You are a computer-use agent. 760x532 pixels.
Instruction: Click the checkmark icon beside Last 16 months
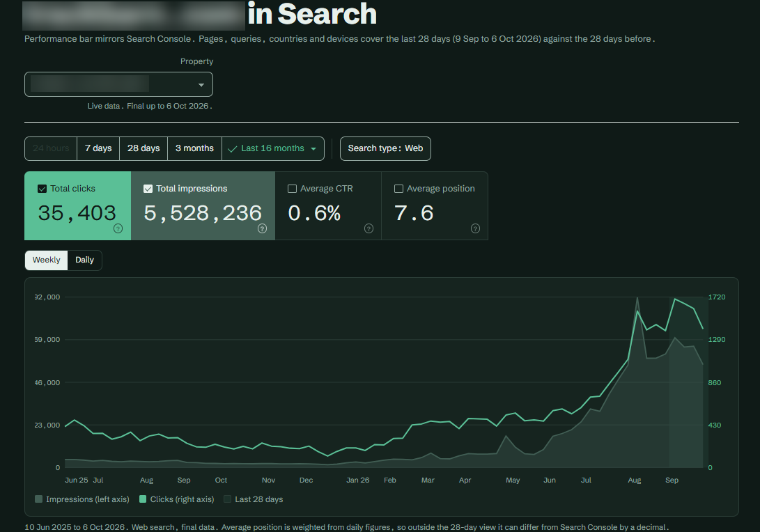tap(232, 149)
